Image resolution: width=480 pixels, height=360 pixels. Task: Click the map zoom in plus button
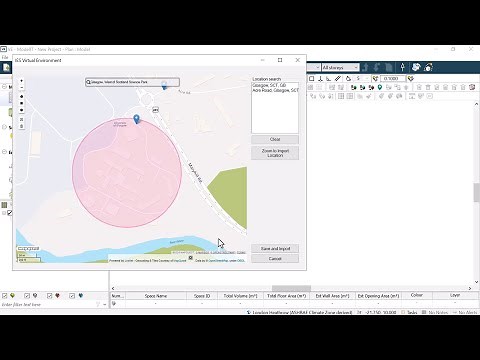tap(22, 81)
